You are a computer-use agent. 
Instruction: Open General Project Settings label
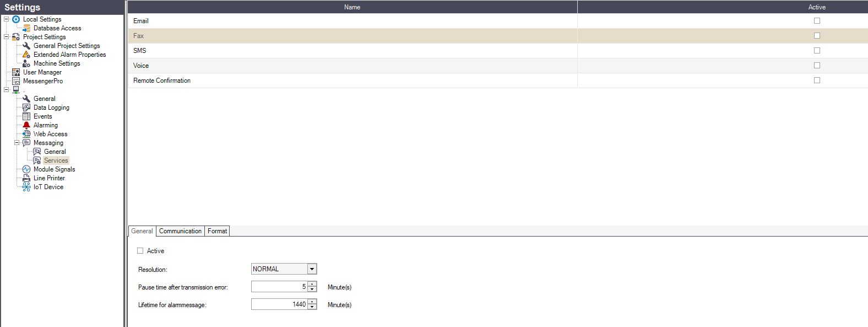[67, 46]
